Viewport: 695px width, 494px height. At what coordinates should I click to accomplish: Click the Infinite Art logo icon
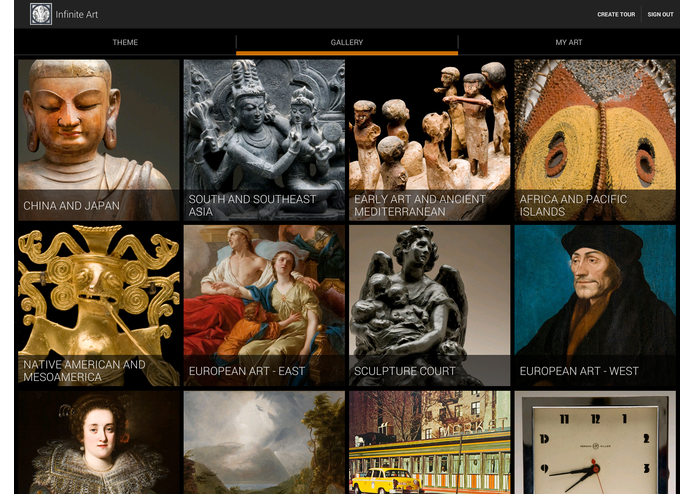(x=41, y=14)
